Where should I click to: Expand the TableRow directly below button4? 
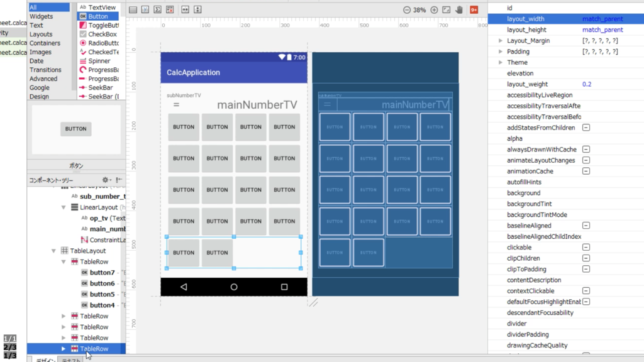(64, 316)
